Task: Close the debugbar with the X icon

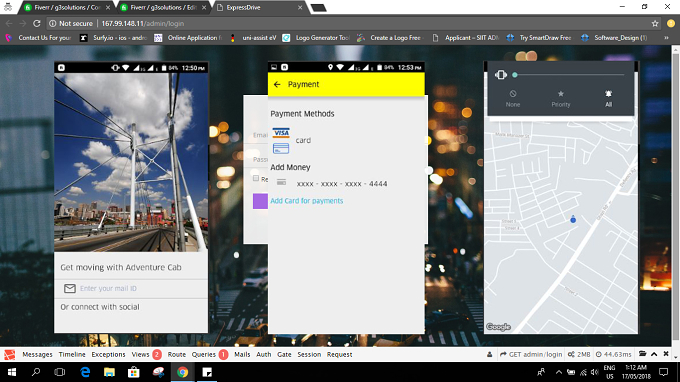Action: (x=666, y=354)
